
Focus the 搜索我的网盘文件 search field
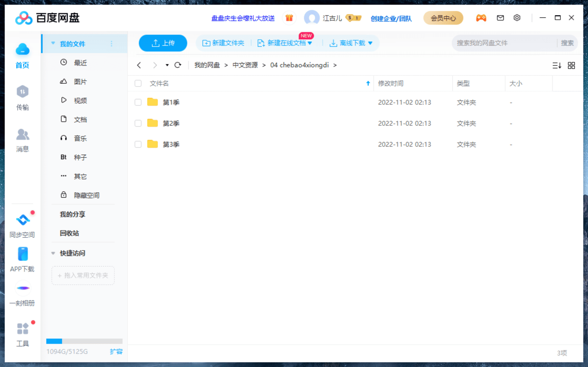click(504, 43)
